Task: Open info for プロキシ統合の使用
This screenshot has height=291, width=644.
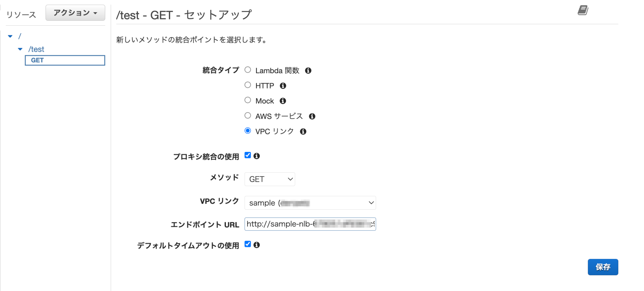Action: (x=257, y=156)
